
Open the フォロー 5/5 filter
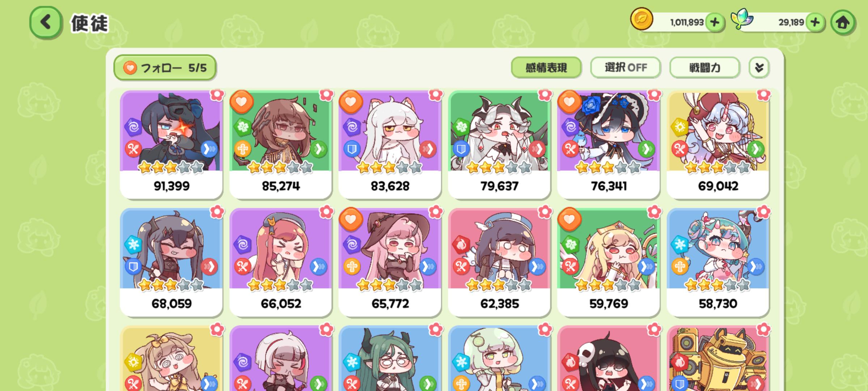tap(165, 68)
